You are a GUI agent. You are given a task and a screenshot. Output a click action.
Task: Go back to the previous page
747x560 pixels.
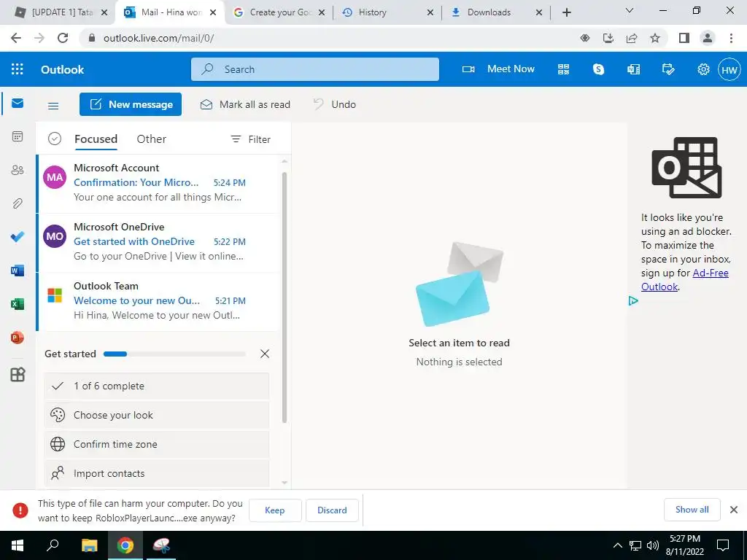pos(16,38)
